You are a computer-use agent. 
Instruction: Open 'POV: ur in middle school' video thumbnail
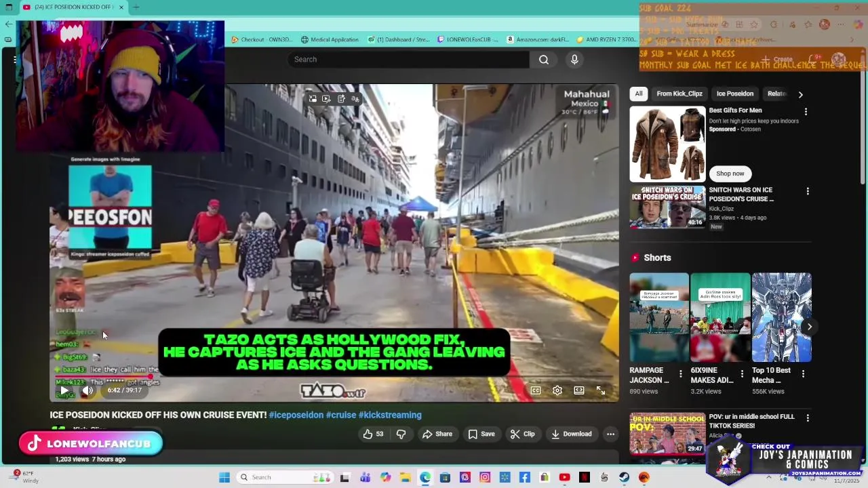pos(667,434)
